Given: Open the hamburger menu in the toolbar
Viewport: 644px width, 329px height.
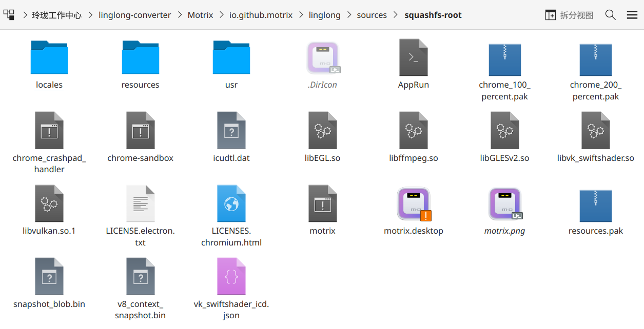Looking at the screenshot, I should pos(632,15).
